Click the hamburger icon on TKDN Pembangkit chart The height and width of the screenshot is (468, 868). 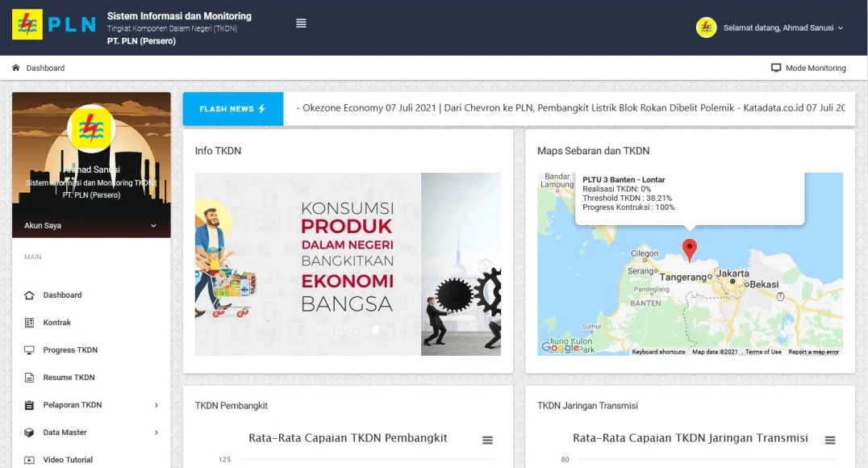(487, 440)
